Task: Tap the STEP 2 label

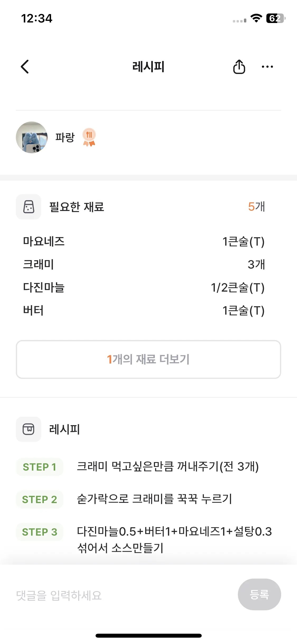Action: tap(40, 499)
